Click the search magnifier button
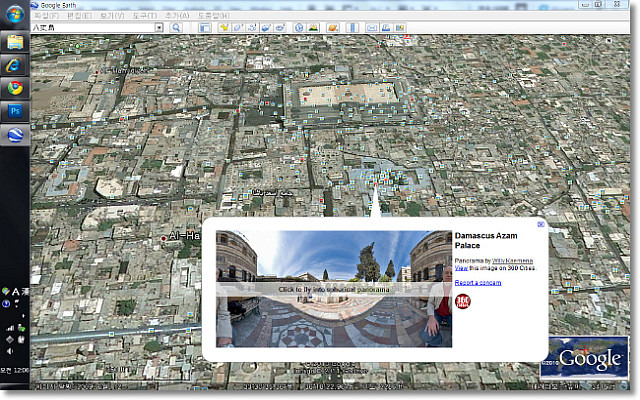Viewport: 640px width, 400px height. [176, 27]
